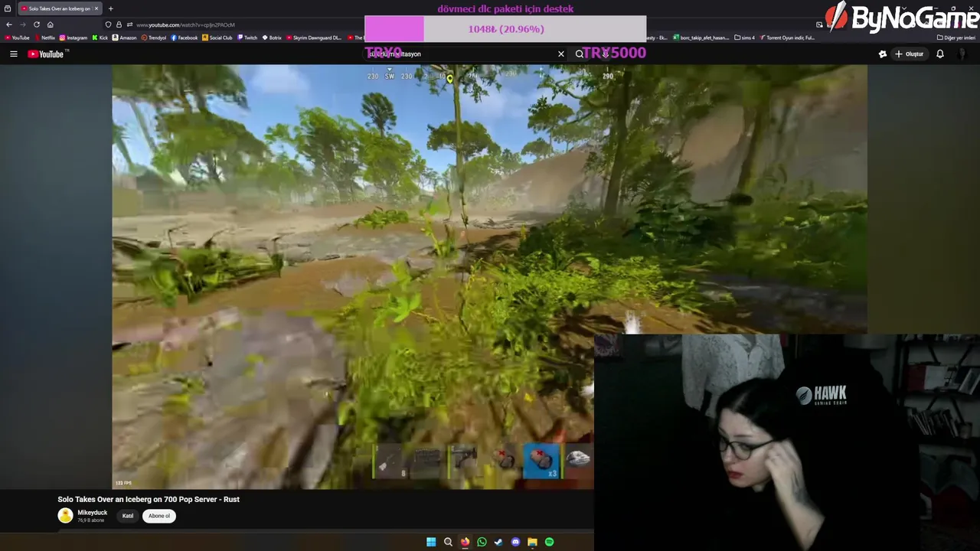Click the Katıl join button

(128, 516)
